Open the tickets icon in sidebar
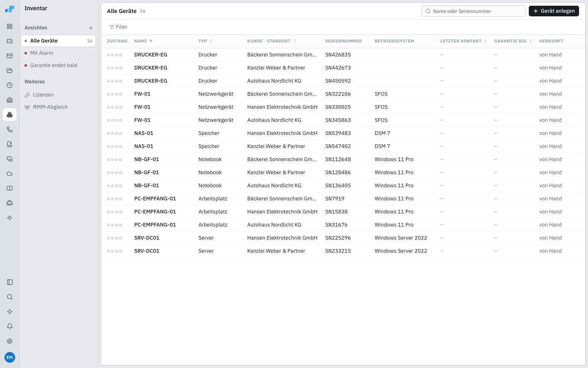 pyautogui.click(x=10, y=41)
